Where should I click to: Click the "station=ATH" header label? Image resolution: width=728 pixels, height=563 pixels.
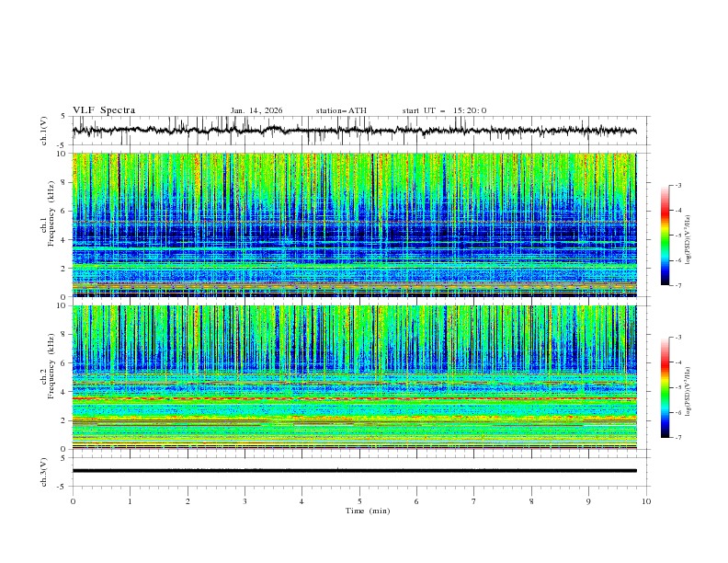(x=341, y=110)
